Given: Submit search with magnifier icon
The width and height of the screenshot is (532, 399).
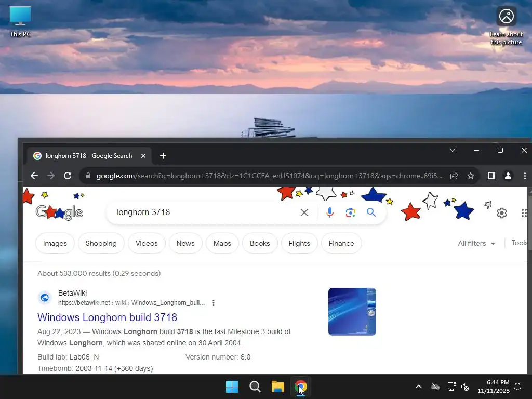Looking at the screenshot, I should pyautogui.click(x=371, y=212).
